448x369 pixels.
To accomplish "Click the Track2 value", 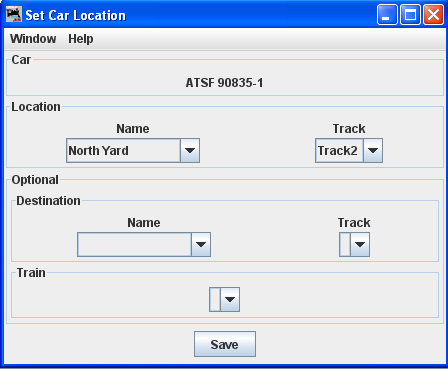I will pos(339,151).
